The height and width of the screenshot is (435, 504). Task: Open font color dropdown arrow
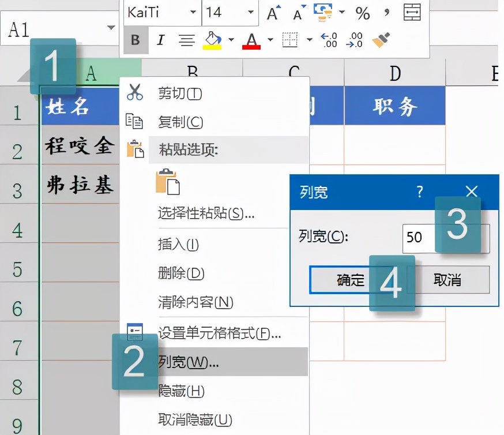point(270,40)
